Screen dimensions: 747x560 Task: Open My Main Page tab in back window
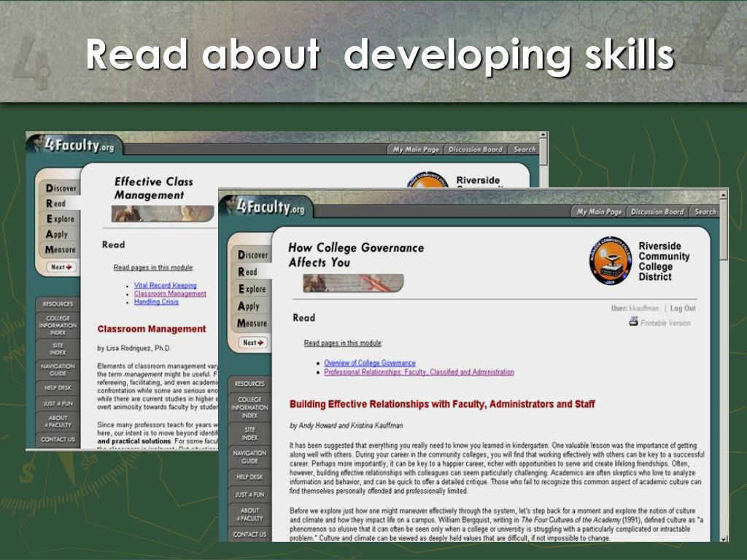click(415, 149)
